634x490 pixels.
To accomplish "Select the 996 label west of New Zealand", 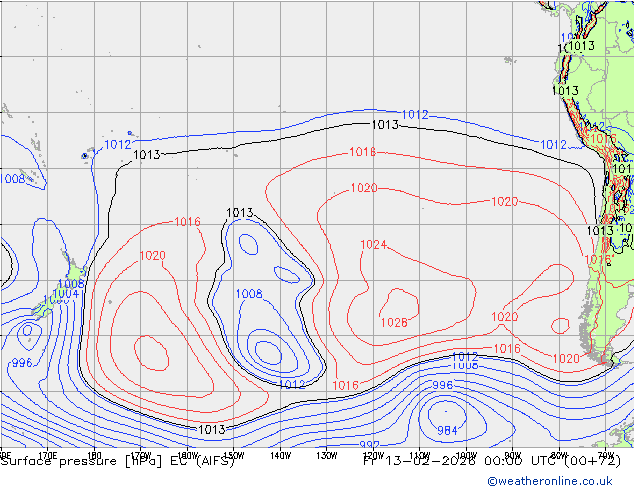I will (x=22, y=363).
